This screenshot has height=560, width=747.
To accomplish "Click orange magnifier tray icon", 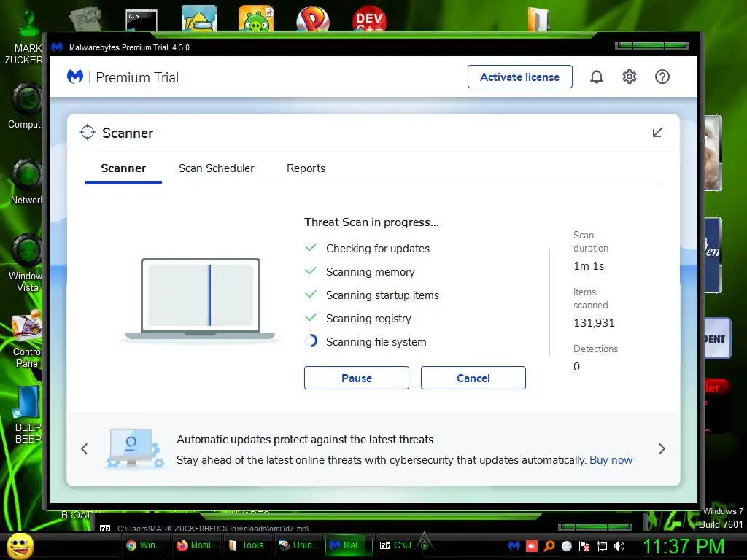I will (549, 546).
